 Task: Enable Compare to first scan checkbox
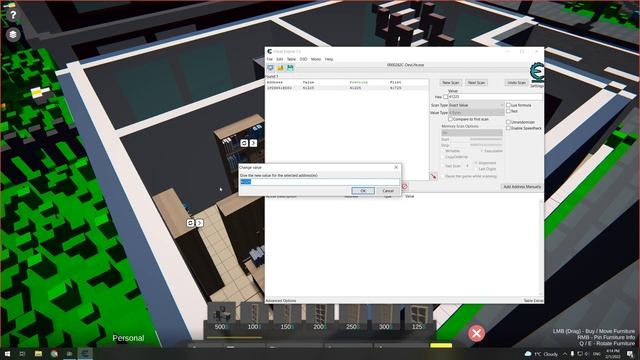click(x=451, y=119)
